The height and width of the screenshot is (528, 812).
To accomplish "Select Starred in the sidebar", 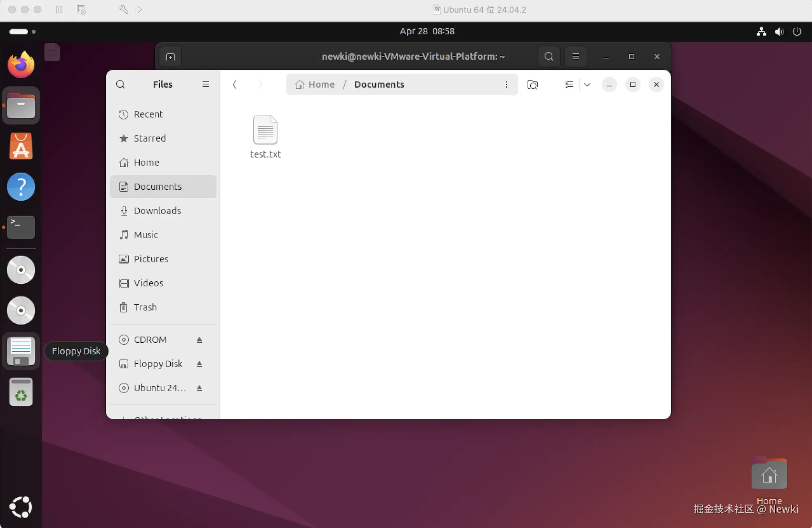I will 150,138.
